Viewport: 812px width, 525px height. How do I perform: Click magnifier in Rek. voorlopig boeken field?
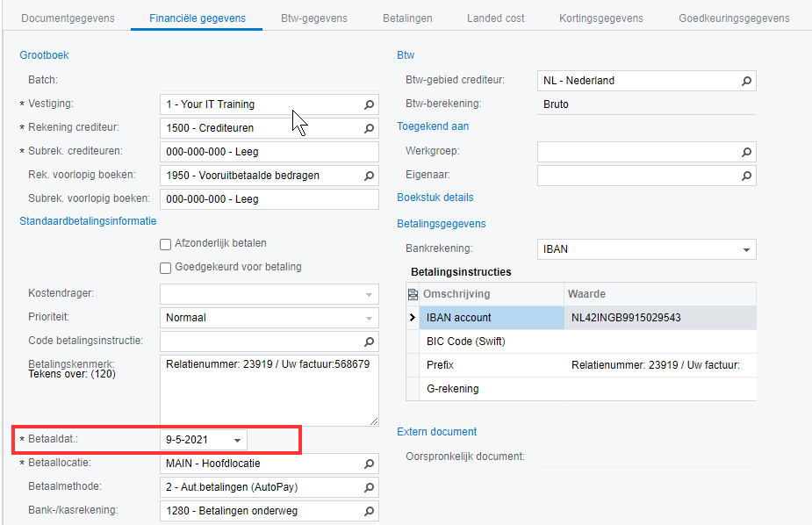click(x=370, y=176)
